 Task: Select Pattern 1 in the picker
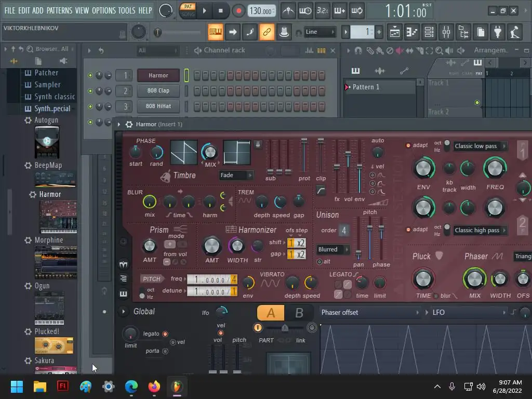[379, 87]
